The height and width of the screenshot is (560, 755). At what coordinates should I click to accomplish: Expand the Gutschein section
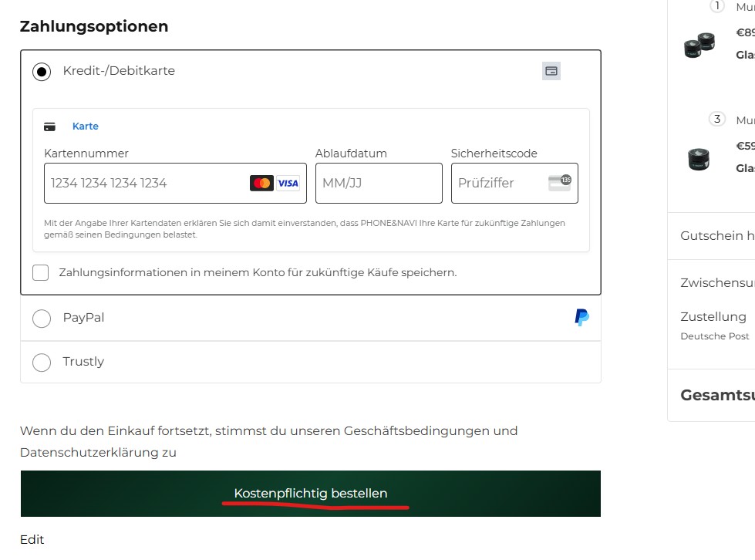pos(717,236)
